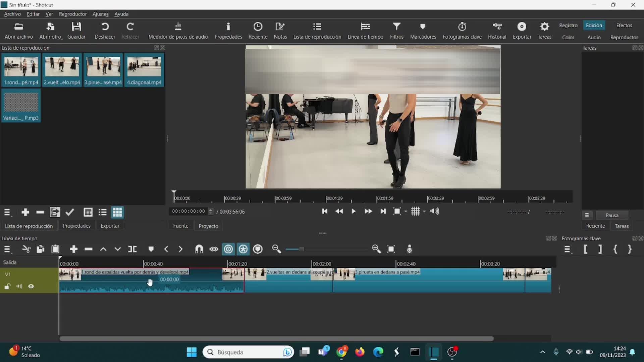Screen dimensions: 644x362
Task: Click the timeline lift clip icon
Action: (x=103, y=249)
